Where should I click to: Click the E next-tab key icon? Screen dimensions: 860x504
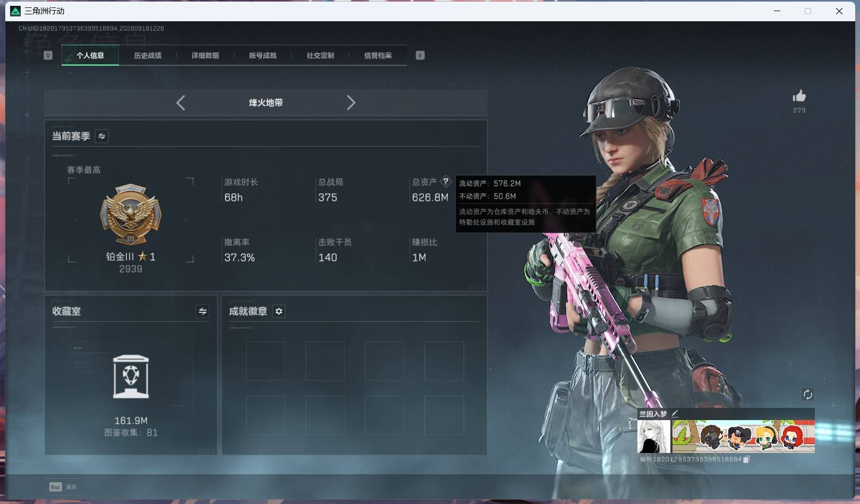coord(420,55)
